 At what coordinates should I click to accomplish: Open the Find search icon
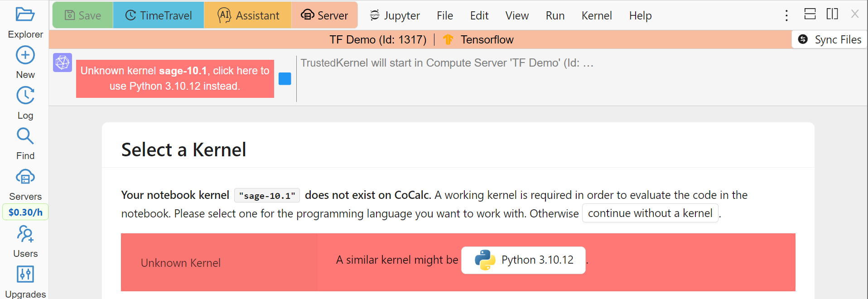point(25,136)
